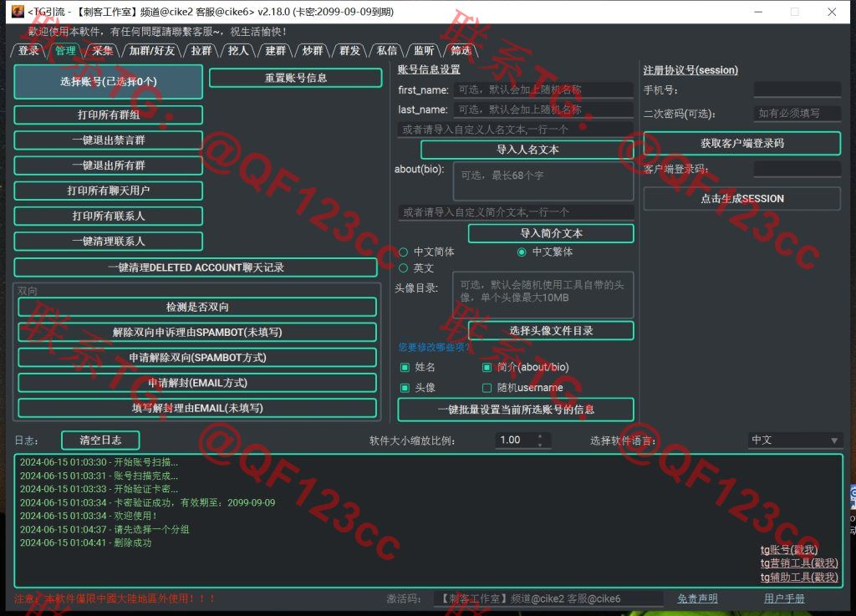Click 导入简介文本 button

point(551,233)
